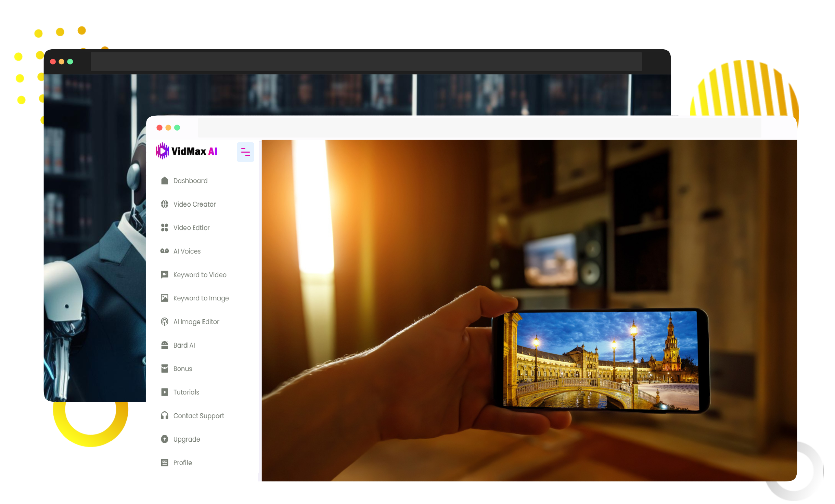Click the Dashboard home icon
This screenshot has width=835, height=504.
point(164,181)
